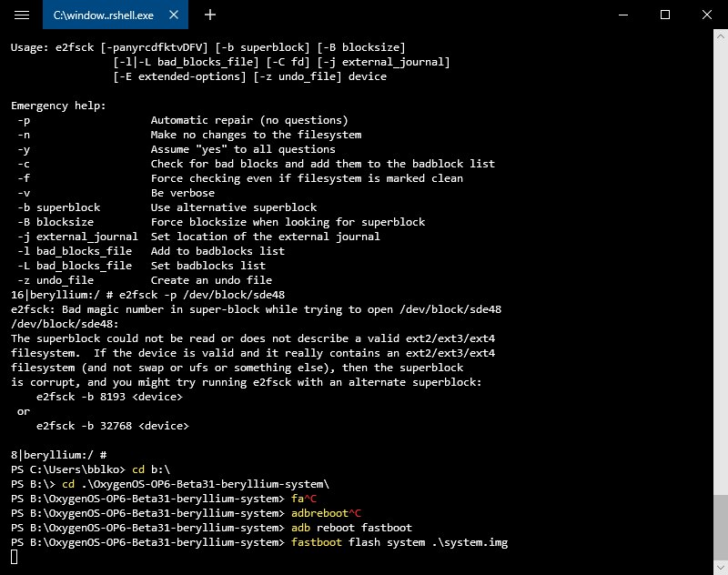Click 'cd .\OxygenOS-OP6-Beta31-beryllium-system\' command
The image size is (728, 575).
pyautogui.click(x=196, y=484)
